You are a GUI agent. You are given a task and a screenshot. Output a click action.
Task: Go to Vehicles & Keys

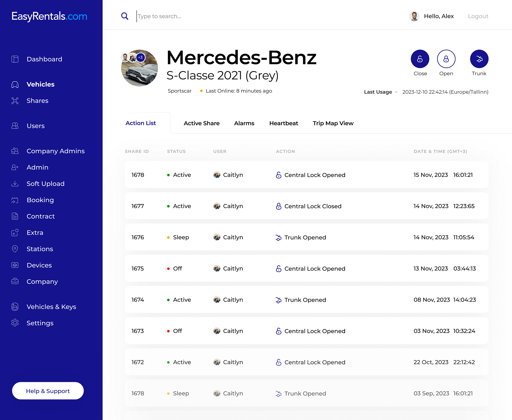(x=51, y=307)
